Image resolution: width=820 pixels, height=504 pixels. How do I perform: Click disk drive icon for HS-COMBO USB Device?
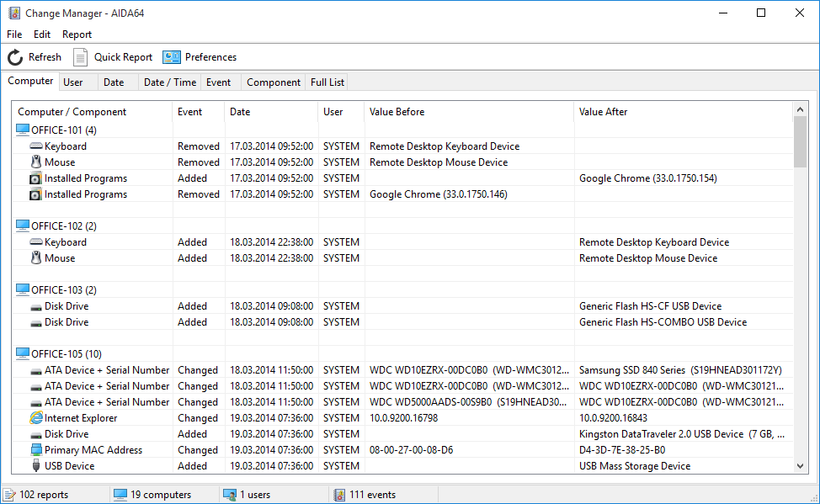click(36, 324)
